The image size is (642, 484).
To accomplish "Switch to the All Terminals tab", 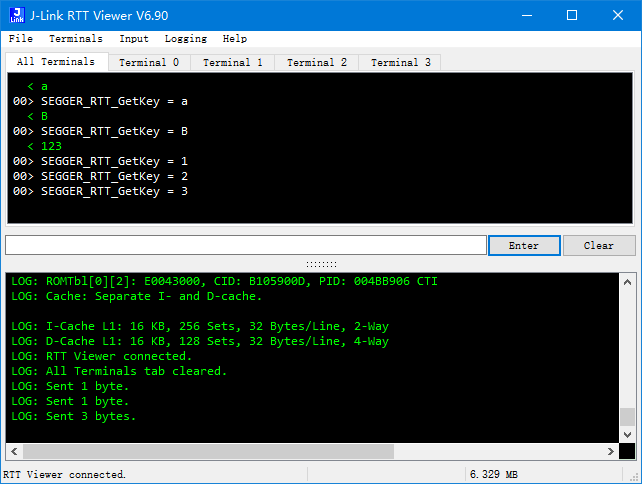I will click(x=56, y=62).
